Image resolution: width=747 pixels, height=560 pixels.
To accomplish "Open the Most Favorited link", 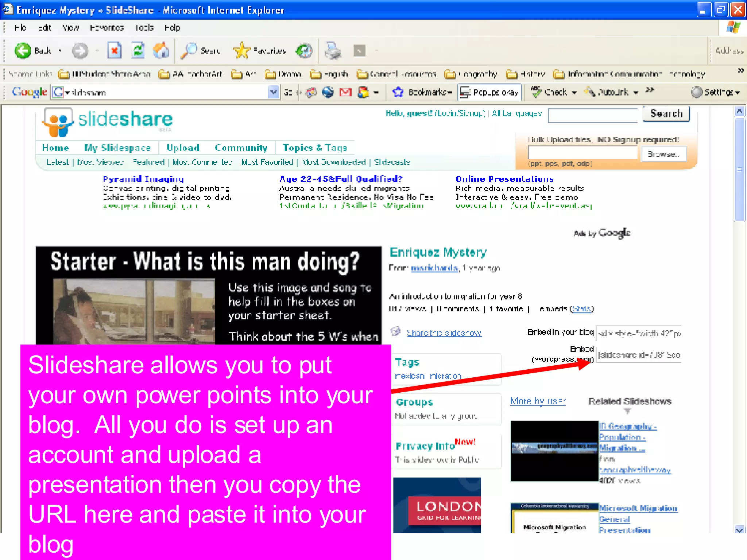I will (267, 162).
